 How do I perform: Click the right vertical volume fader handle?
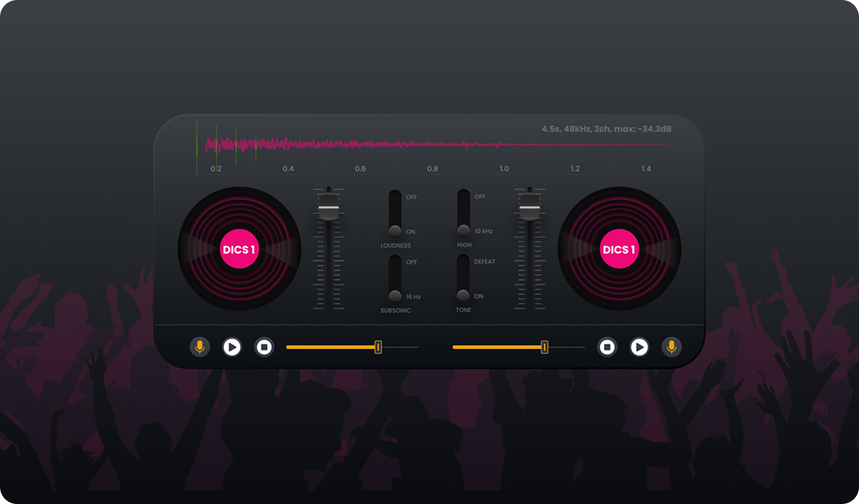coord(529,210)
